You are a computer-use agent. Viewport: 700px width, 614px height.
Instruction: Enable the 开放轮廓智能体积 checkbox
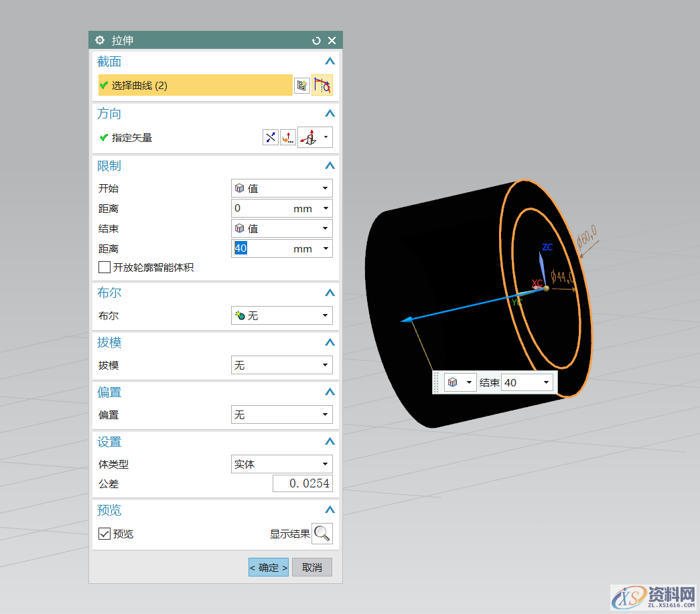104,267
